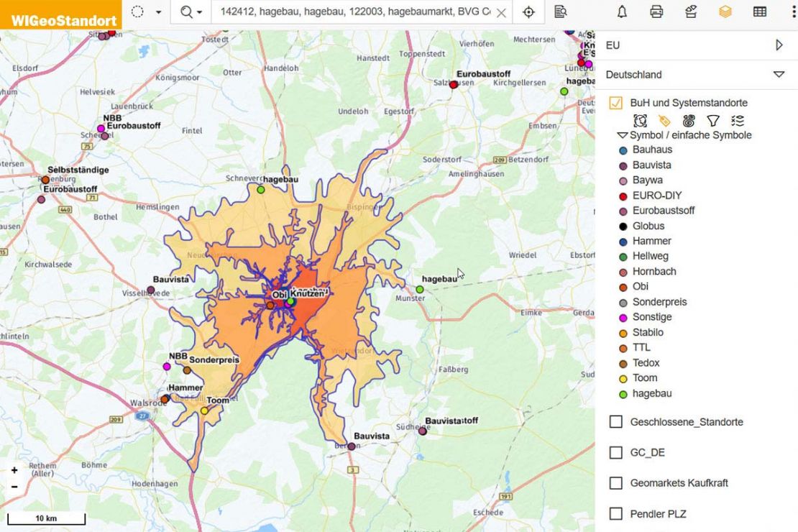Click the Bauhaus legend symbol
Screen dimensions: 798x532
(623, 151)
